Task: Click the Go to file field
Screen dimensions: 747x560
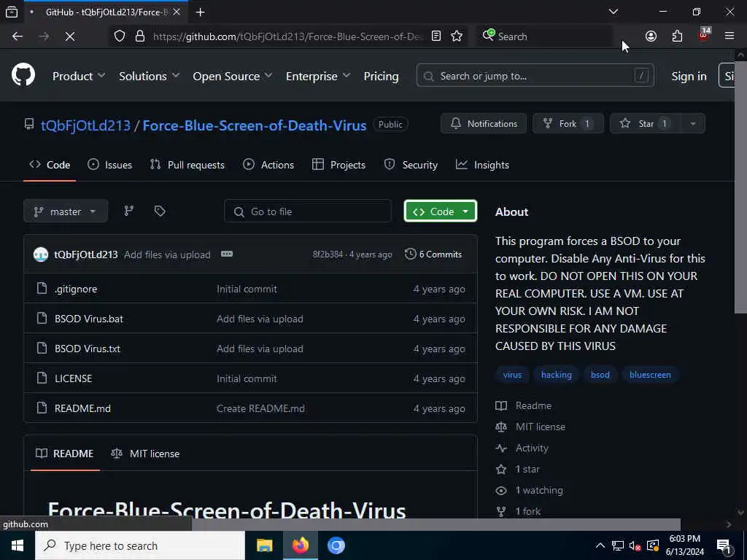Action: tap(308, 211)
